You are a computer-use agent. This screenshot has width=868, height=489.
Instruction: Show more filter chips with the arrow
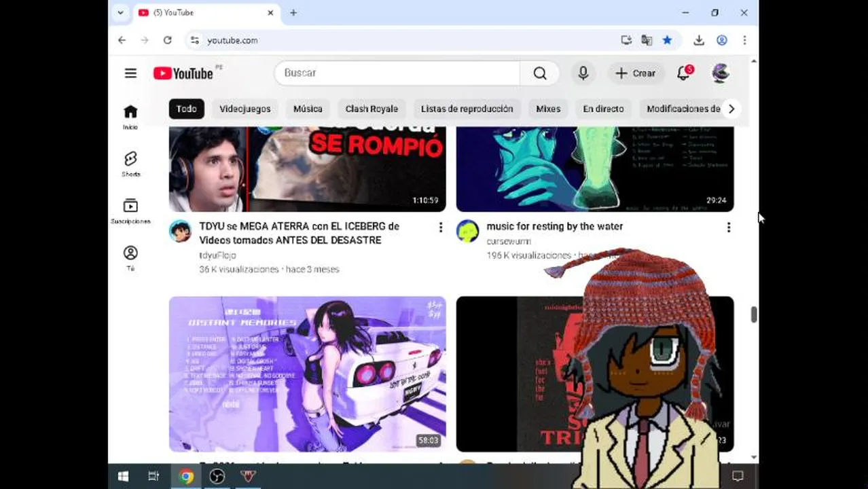(x=731, y=109)
